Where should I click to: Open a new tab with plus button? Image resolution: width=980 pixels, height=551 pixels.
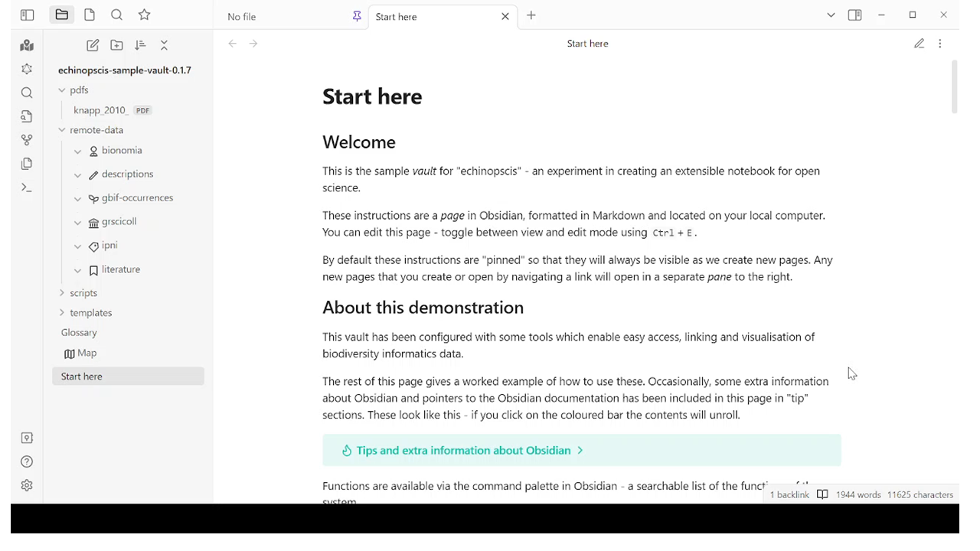click(531, 15)
